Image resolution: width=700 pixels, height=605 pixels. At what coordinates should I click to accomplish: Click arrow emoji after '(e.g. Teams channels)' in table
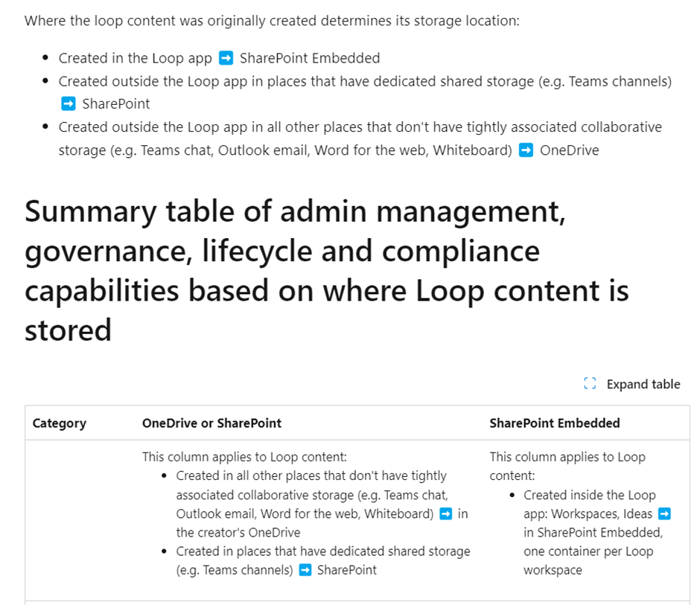coord(305,570)
